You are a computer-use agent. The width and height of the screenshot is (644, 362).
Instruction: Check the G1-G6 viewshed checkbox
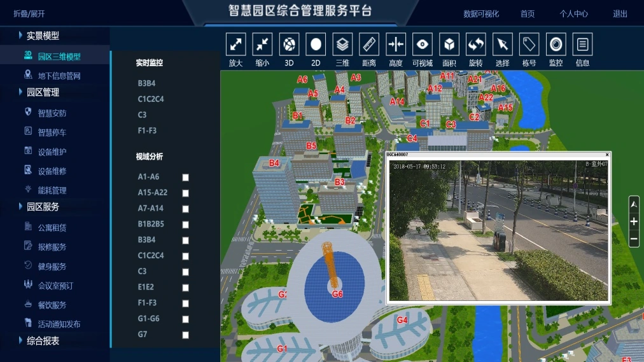point(186,319)
